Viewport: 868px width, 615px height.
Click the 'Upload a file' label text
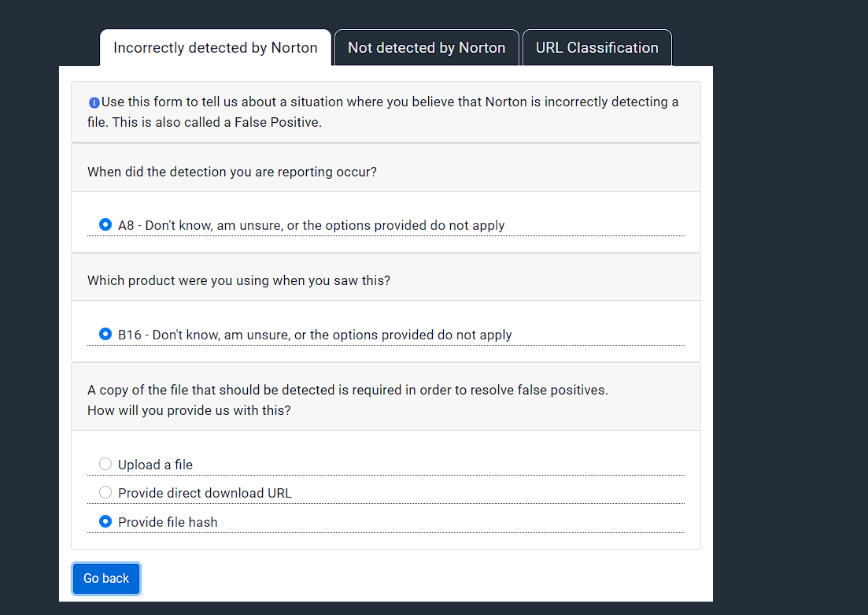pyautogui.click(x=155, y=465)
